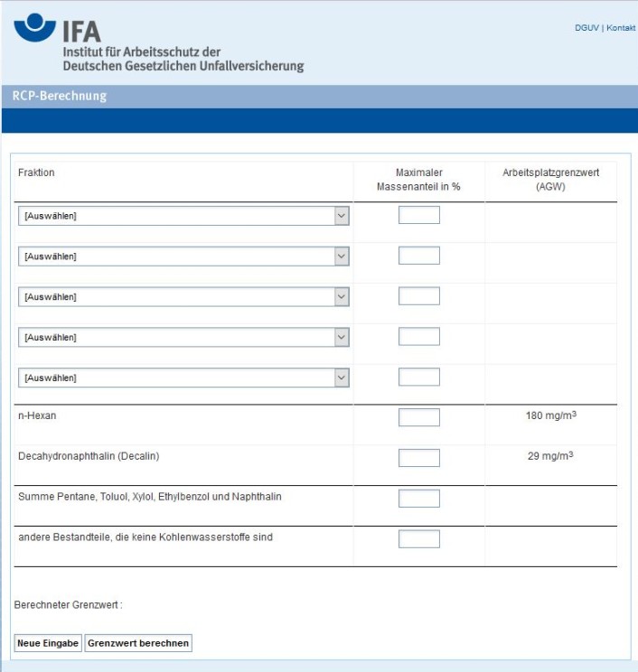Screen dimensions: 638x672
Task: Select the Summe Pentane, Toluol percentage field
Action: tap(419, 499)
